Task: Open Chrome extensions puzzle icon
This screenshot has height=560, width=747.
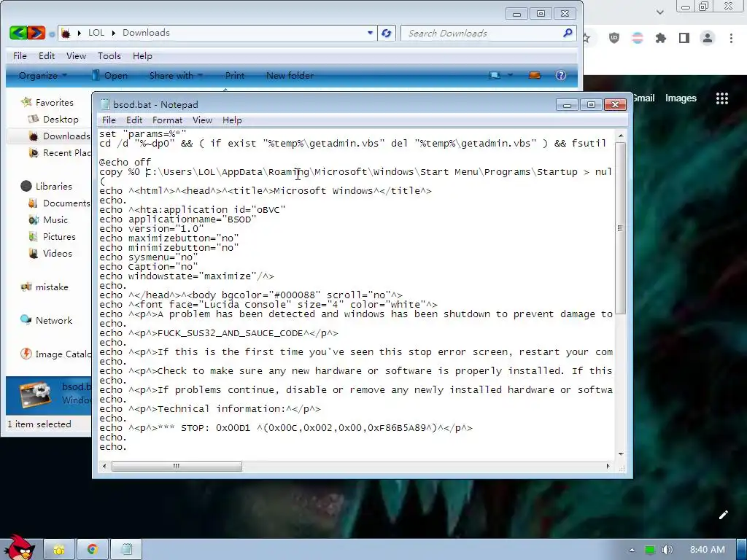Action: [660, 38]
